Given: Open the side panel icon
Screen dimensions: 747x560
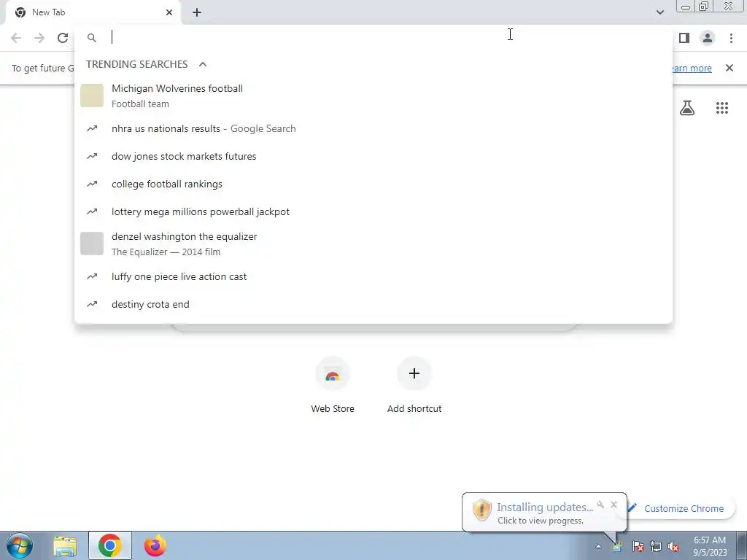Looking at the screenshot, I should point(684,38).
